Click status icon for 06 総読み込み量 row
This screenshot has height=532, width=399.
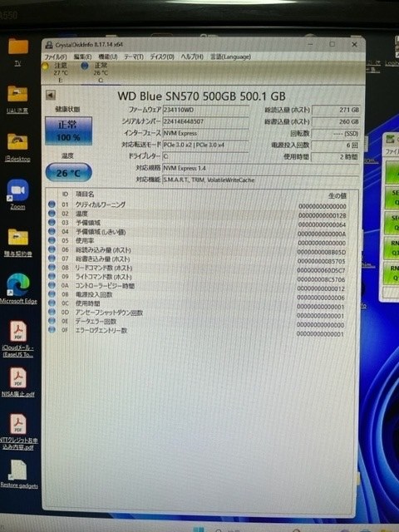[x=52, y=249]
